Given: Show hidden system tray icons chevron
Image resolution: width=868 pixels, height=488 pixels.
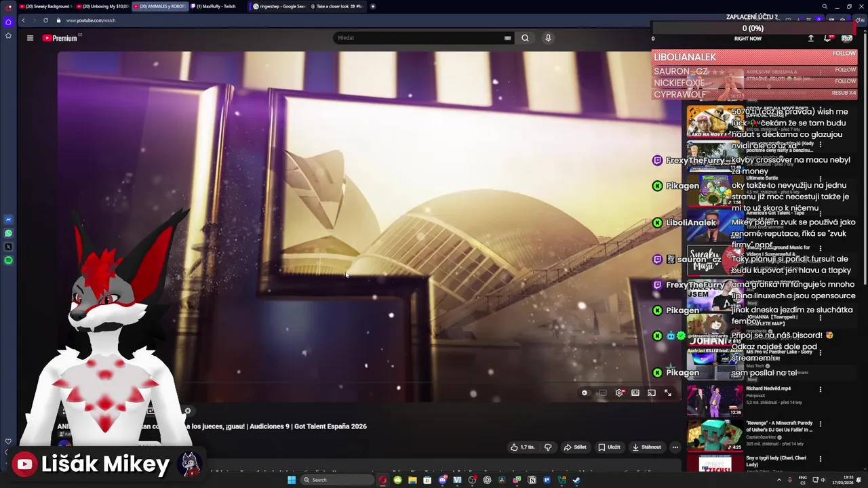Looking at the screenshot, I should 779,480.
